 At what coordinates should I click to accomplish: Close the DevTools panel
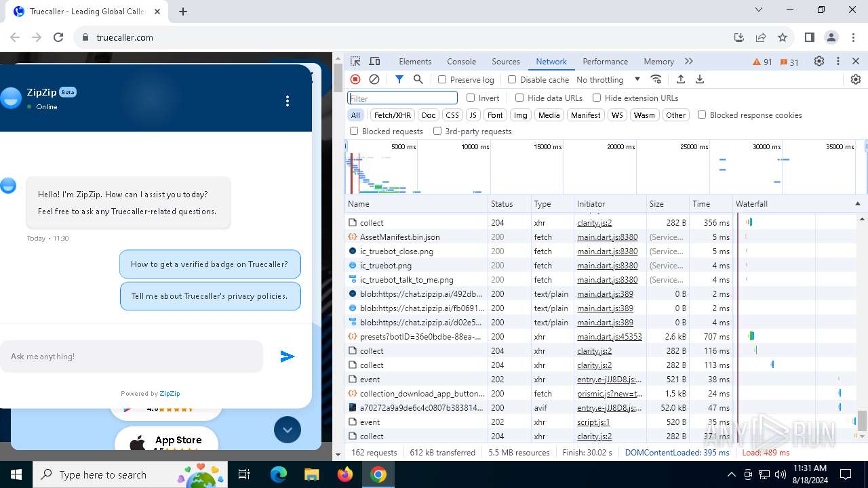tap(856, 61)
